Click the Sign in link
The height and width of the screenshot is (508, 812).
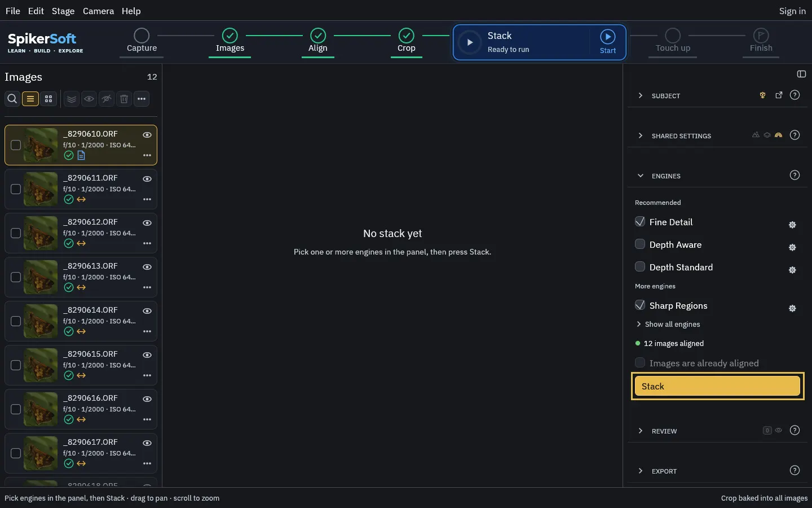[x=792, y=11]
